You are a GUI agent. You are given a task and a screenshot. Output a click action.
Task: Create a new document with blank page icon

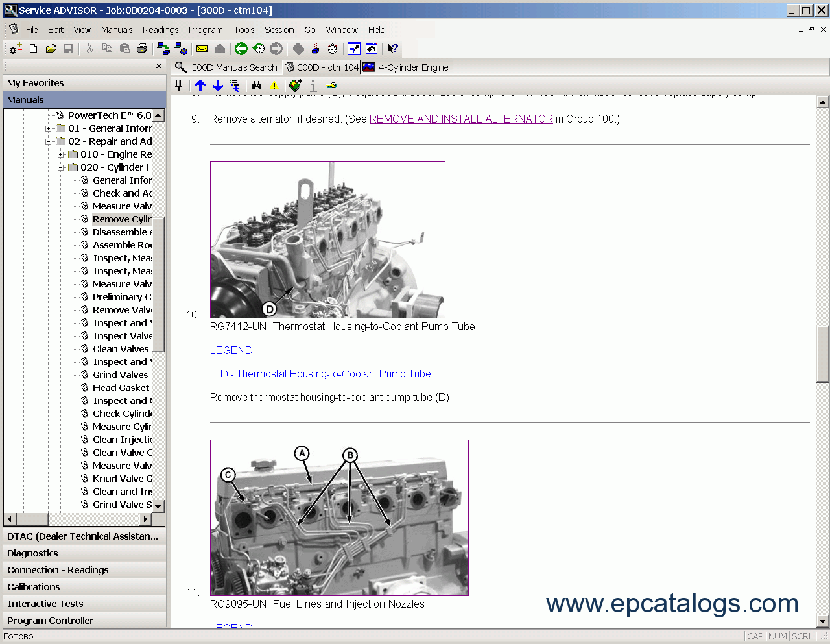point(34,49)
